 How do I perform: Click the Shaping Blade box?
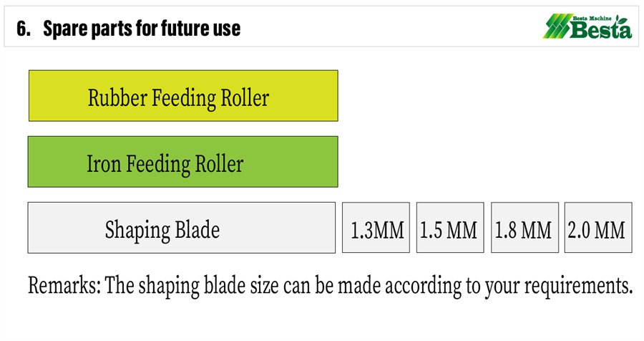click(x=181, y=228)
